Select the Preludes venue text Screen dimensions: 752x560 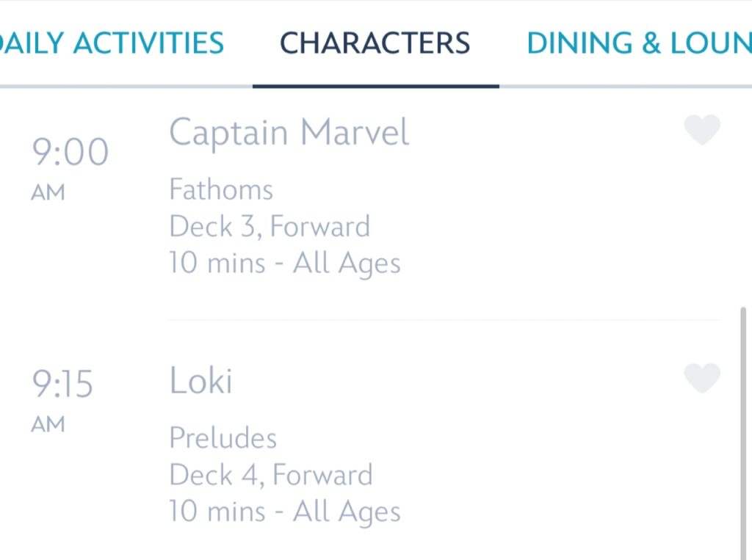click(x=223, y=439)
